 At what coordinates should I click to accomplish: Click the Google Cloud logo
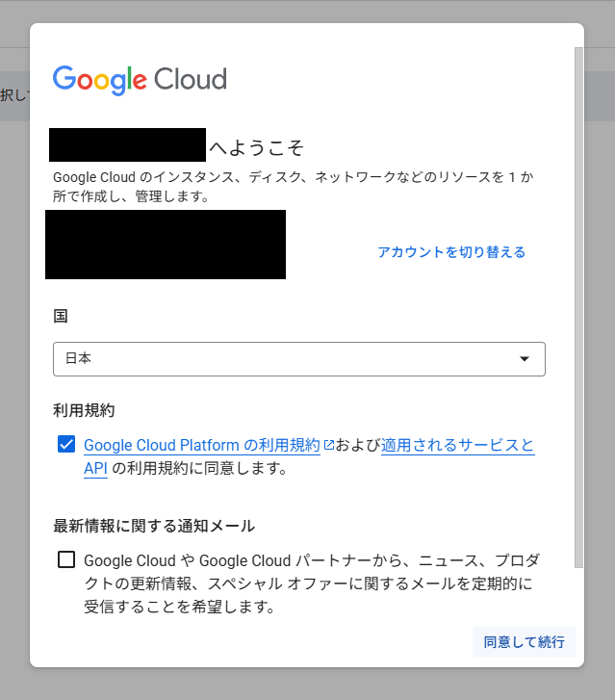pyautogui.click(x=140, y=80)
